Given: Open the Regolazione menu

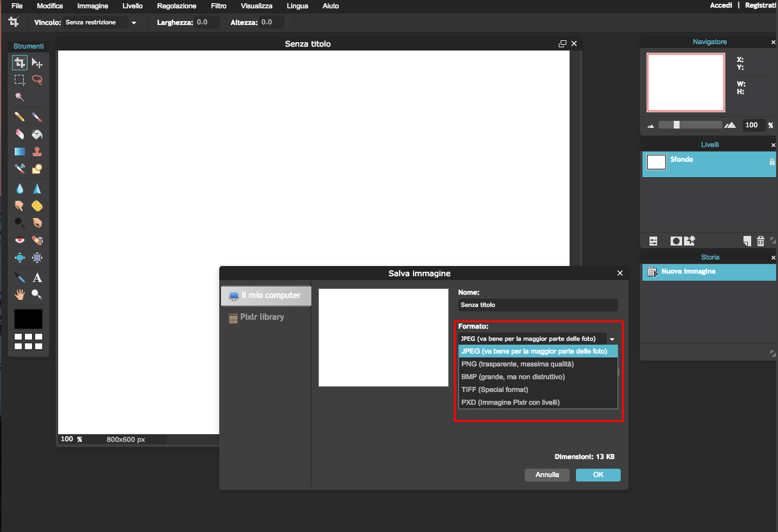Looking at the screenshot, I should point(176,6).
